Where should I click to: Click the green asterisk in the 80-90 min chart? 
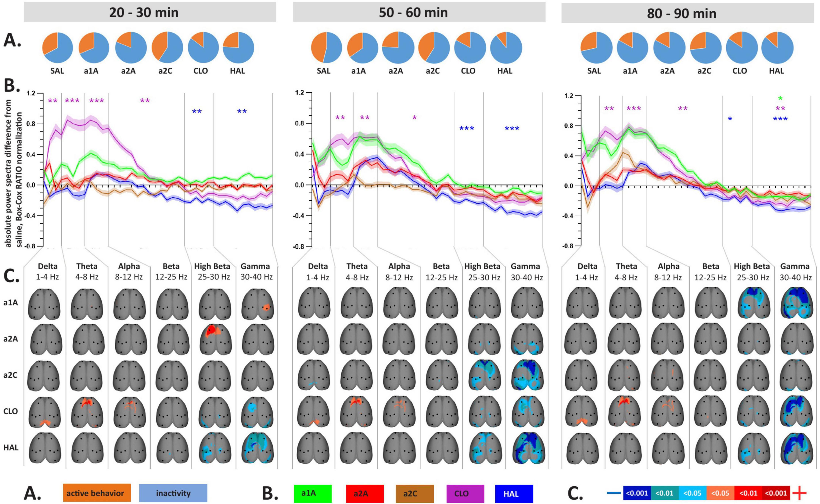(x=780, y=99)
